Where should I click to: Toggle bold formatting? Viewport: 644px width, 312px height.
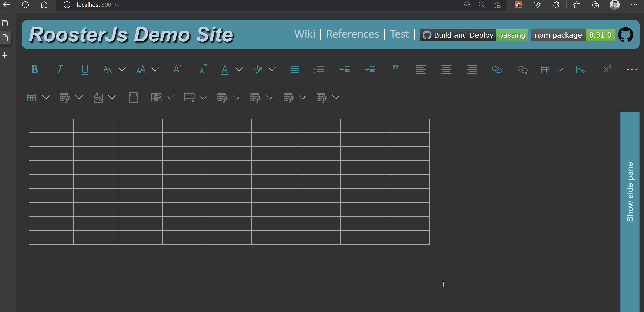point(34,69)
